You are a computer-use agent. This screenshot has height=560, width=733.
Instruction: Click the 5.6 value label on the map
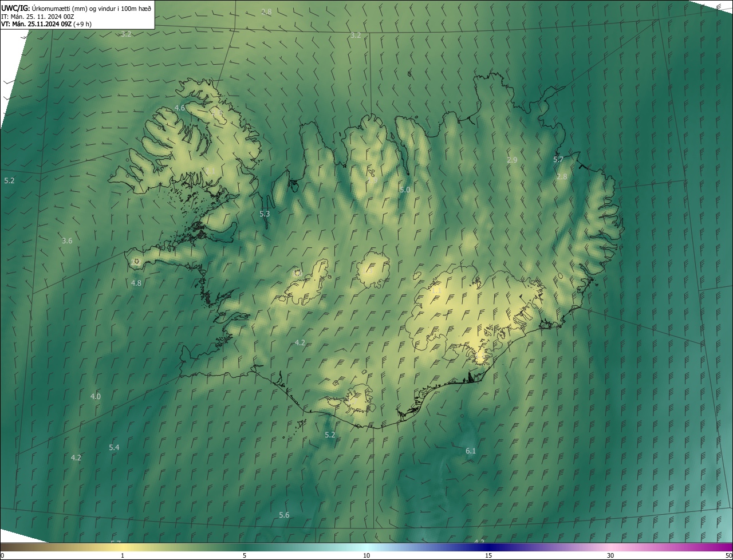(284, 515)
